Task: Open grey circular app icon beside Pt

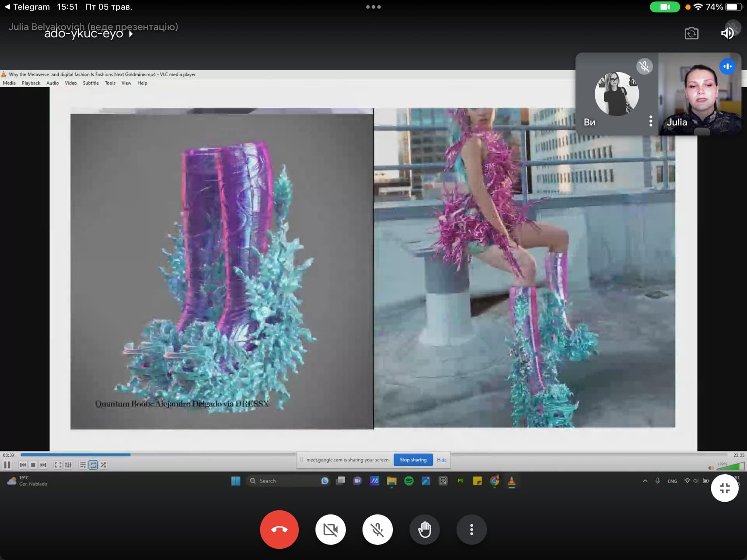Action: tap(443, 481)
